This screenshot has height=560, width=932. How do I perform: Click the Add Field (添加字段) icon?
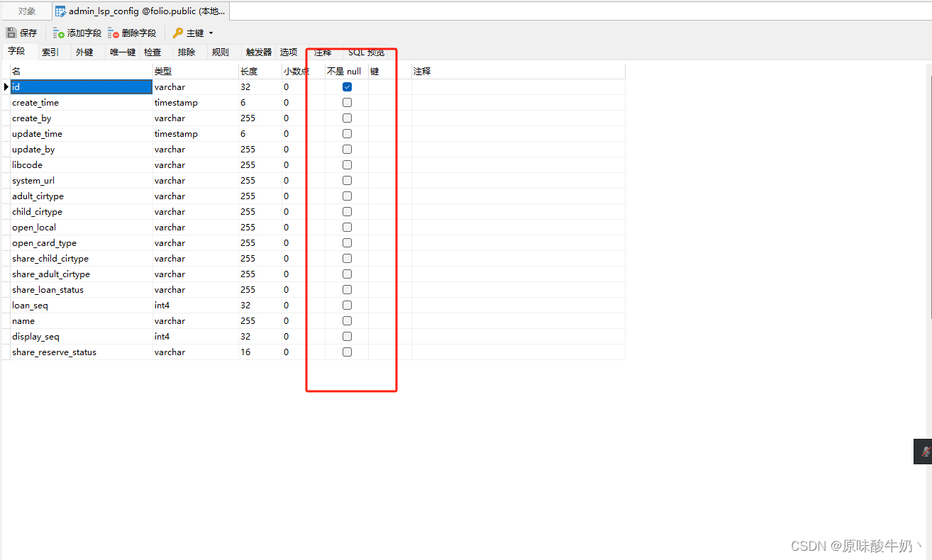pos(59,33)
